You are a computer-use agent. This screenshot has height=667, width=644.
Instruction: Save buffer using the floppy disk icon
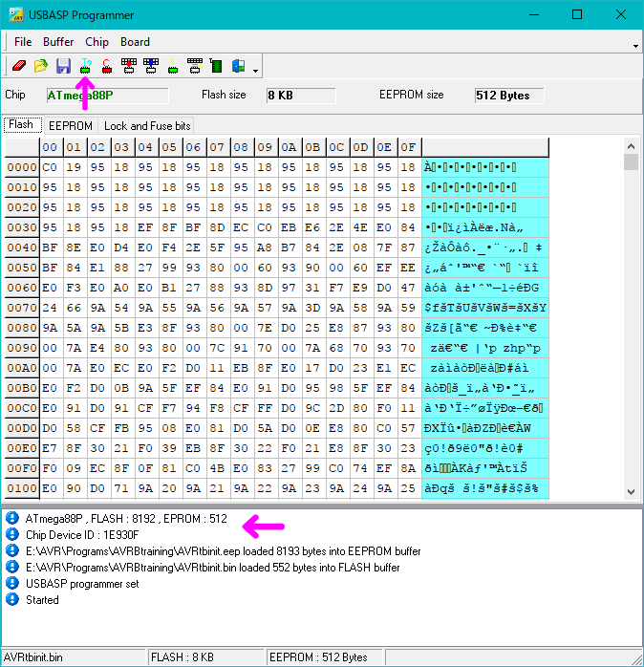[63, 66]
